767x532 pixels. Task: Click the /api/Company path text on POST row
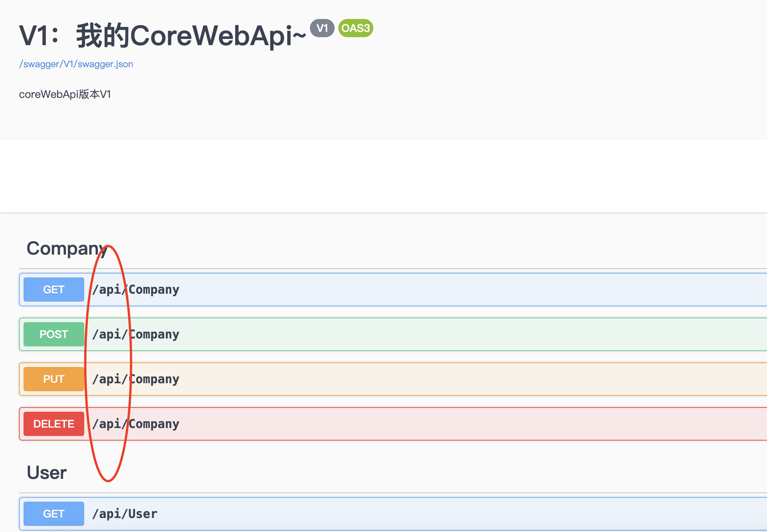pyautogui.click(x=136, y=334)
